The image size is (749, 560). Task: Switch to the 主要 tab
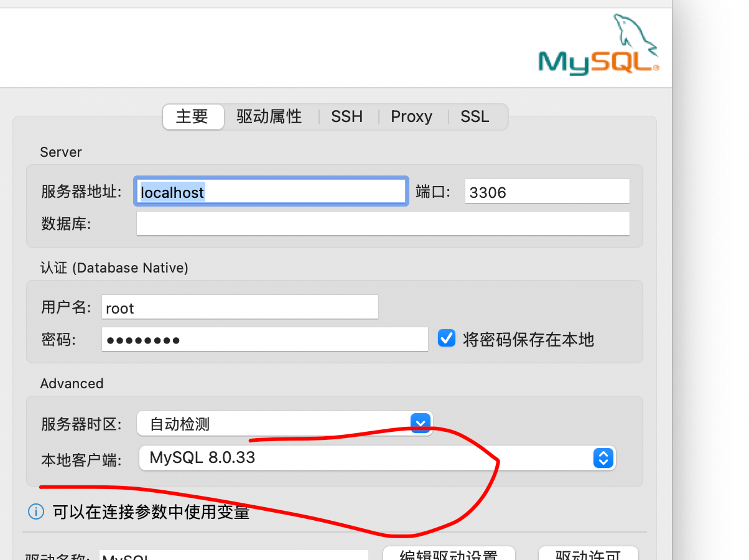tap(192, 117)
